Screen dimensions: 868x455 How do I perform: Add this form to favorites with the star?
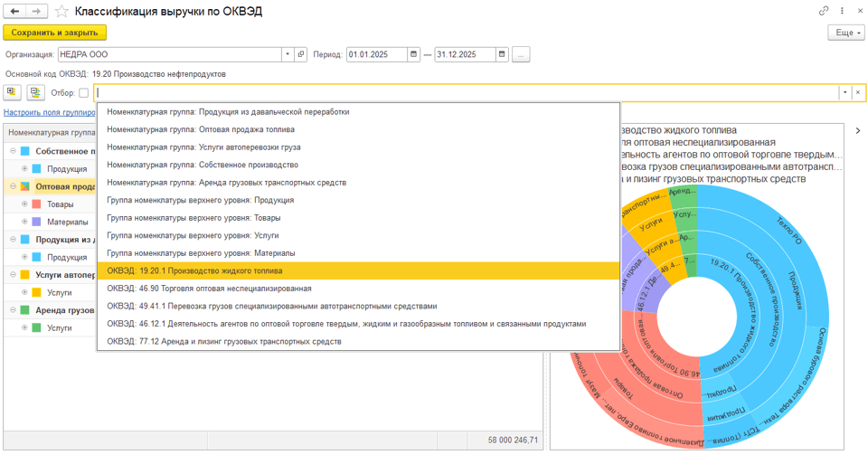point(61,11)
